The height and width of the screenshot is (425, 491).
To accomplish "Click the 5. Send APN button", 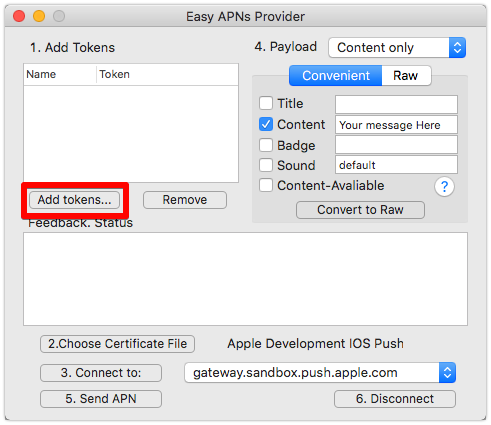I will coord(101,399).
